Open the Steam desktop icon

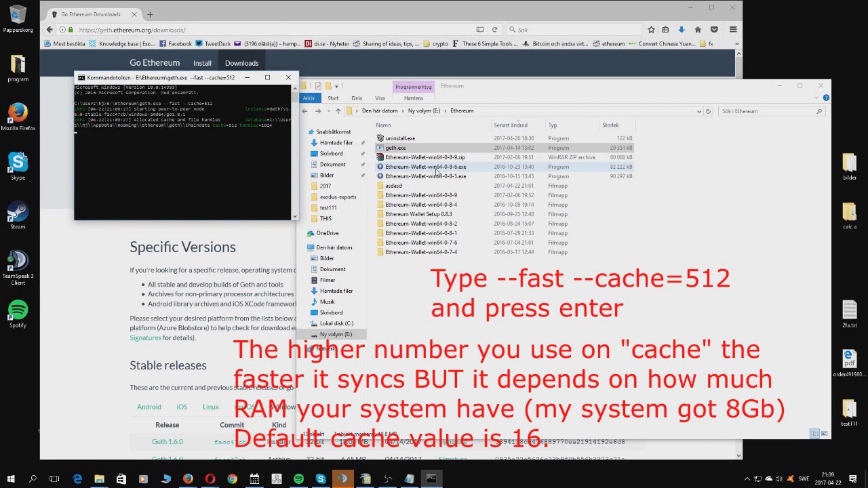click(x=18, y=215)
